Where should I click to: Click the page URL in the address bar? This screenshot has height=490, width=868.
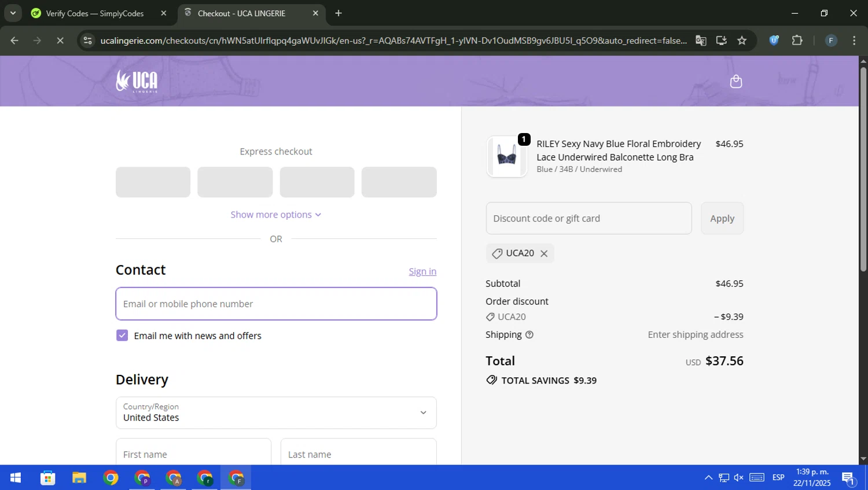[393, 40]
